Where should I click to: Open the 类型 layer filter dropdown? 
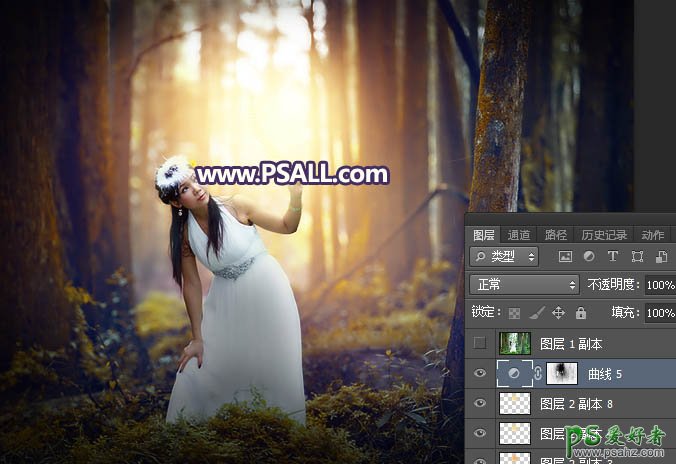[x=504, y=257]
